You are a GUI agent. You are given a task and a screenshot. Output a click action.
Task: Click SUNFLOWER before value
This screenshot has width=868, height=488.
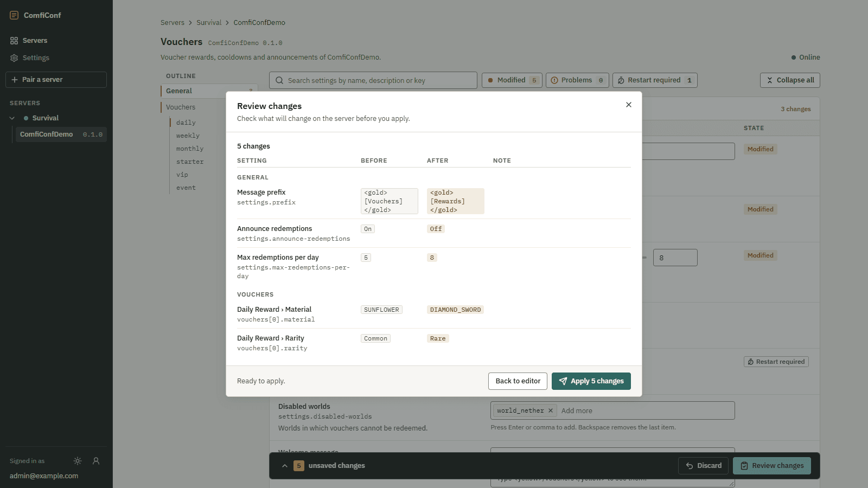381,310
